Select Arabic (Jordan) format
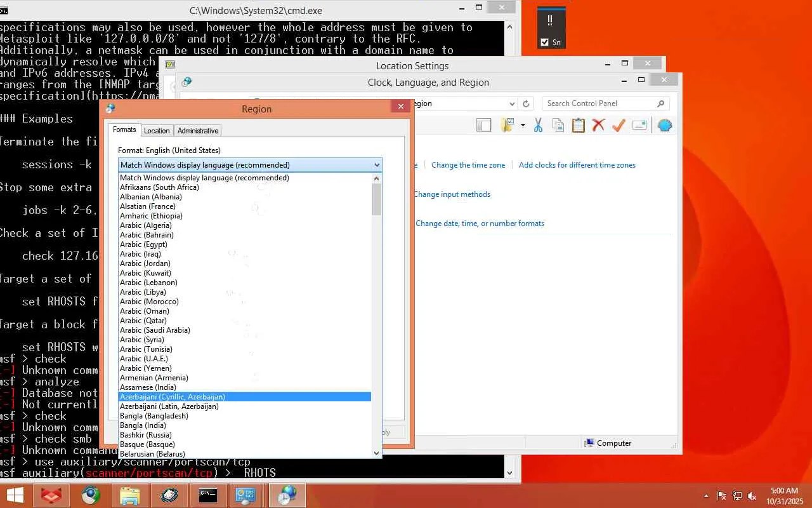 tap(245, 264)
